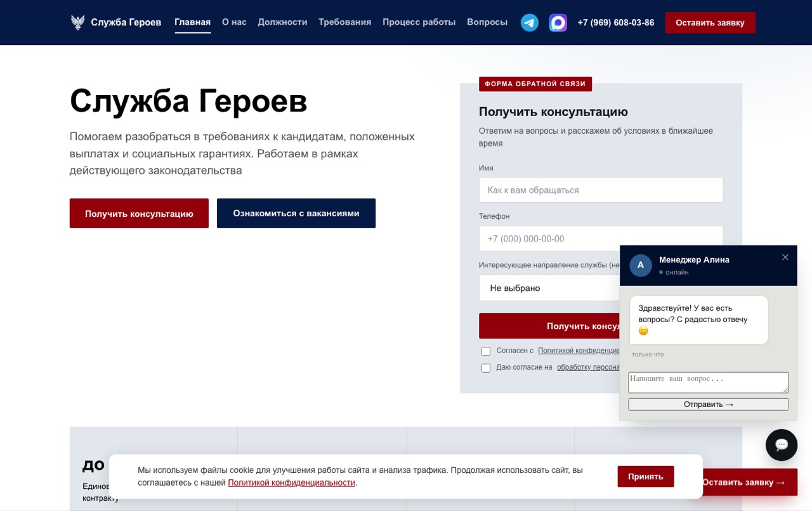Close the Менеджер Алина chat widget
The image size is (812, 511).
[x=785, y=257]
